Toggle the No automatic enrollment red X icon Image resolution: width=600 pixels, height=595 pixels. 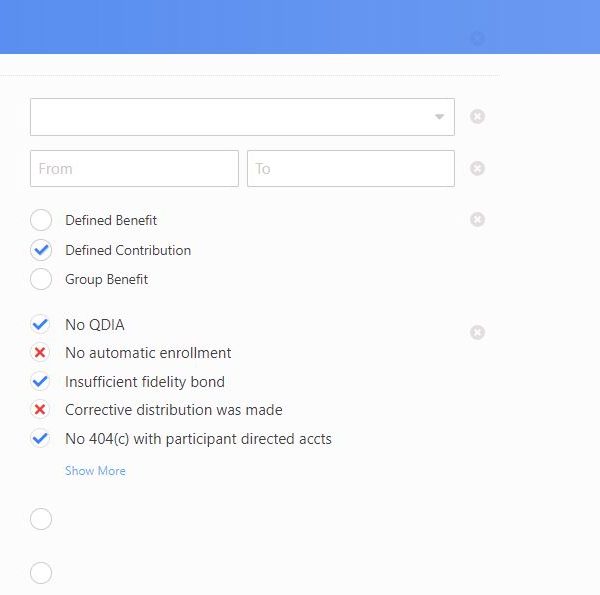pyautogui.click(x=41, y=353)
